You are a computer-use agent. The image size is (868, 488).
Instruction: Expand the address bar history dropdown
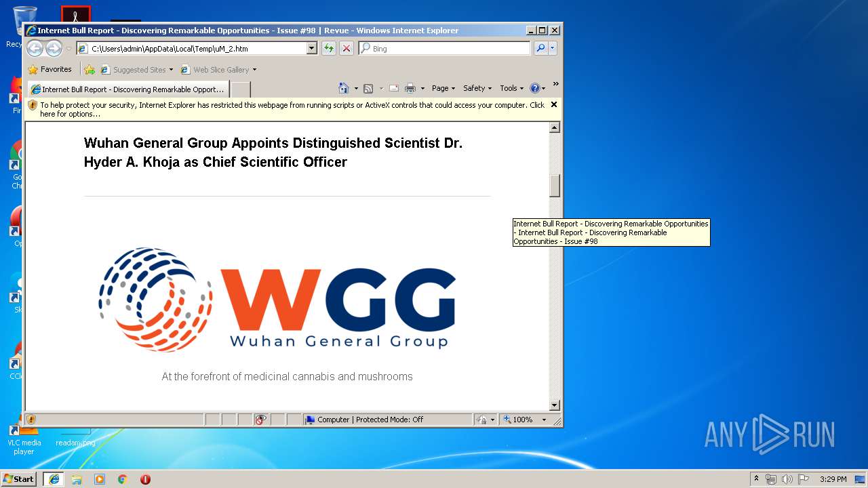pos(312,49)
